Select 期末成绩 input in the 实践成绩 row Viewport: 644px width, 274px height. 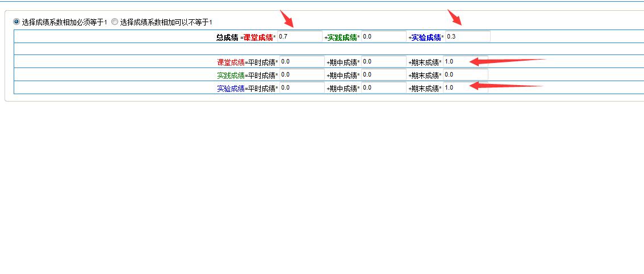(465, 75)
